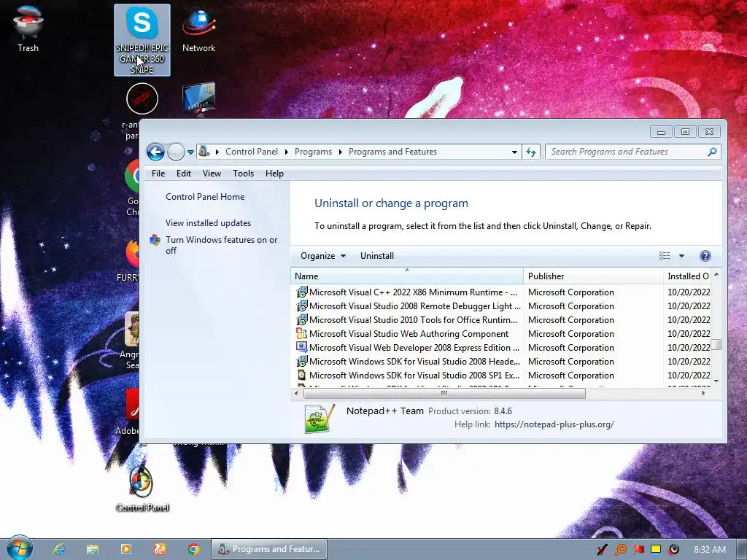
Task: Open the recent pages dropdown arrow
Action: [x=190, y=152]
